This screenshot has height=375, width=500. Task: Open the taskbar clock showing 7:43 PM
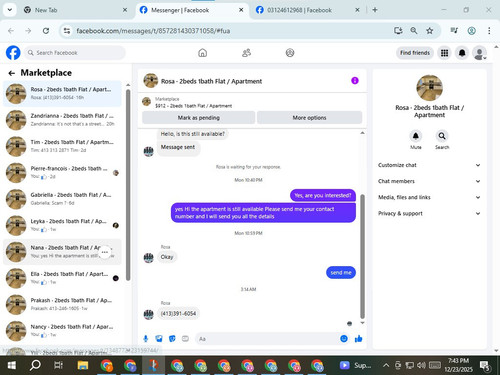point(458,365)
